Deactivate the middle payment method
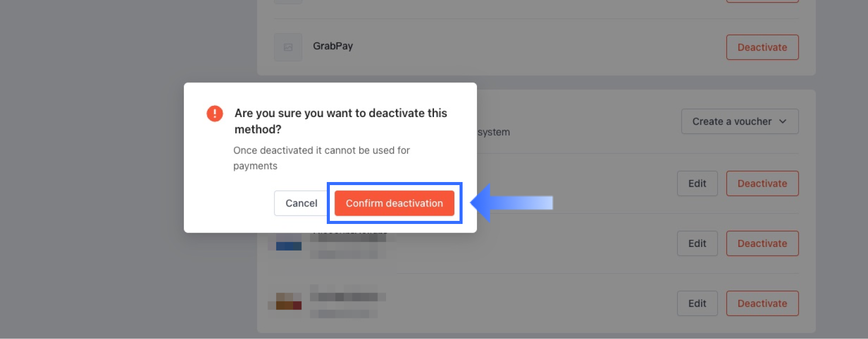868x339 pixels. (x=762, y=243)
